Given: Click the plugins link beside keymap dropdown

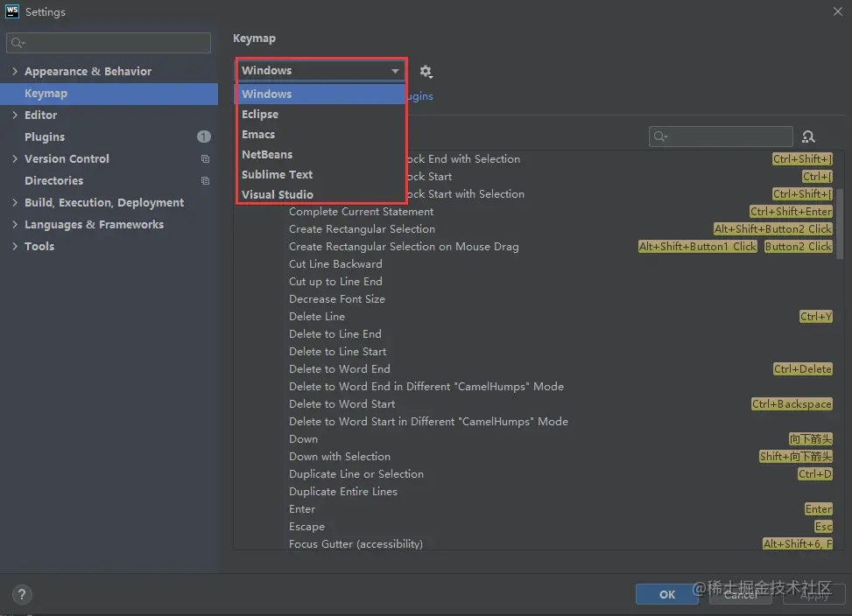Looking at the screenshot, I should pos(420,96).
